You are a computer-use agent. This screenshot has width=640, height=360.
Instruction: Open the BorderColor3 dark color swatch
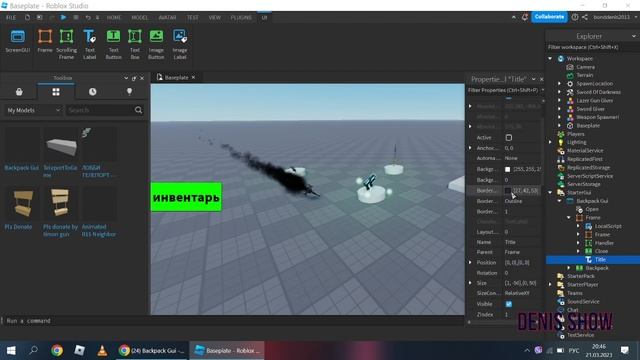[507, 191]
